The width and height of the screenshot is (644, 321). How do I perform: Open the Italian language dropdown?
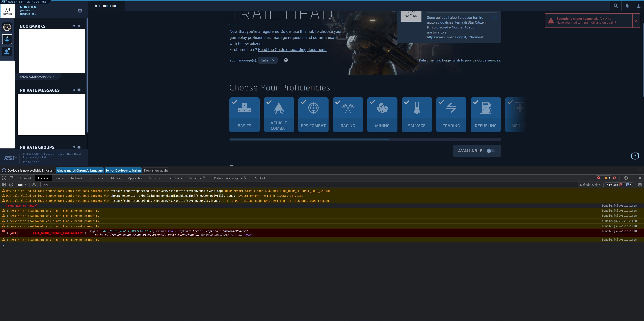pyautogui.click(x=267, y=60)
